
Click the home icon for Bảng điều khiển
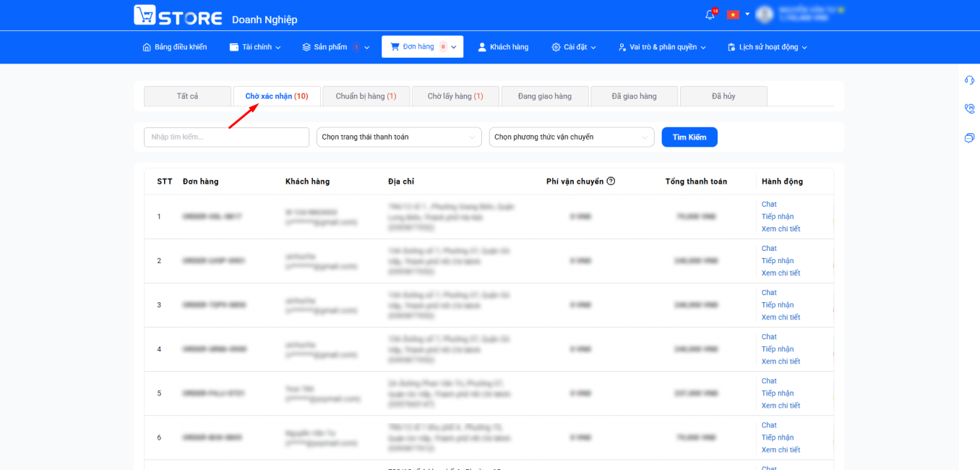(x=147, y=47)
